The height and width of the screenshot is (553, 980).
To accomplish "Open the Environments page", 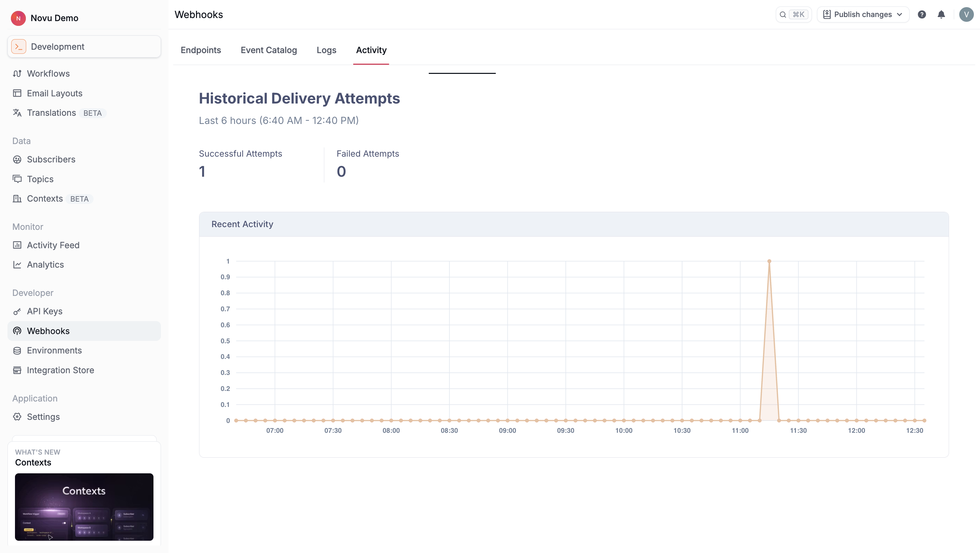I will click(54, 350).
